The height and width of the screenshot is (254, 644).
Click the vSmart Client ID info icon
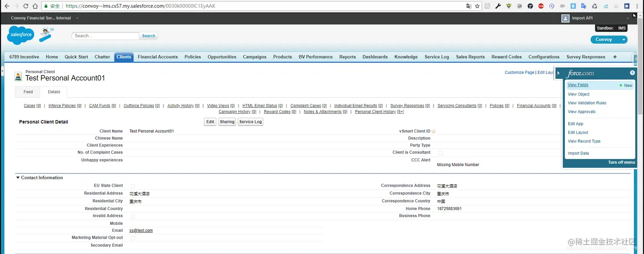(434, 131)
